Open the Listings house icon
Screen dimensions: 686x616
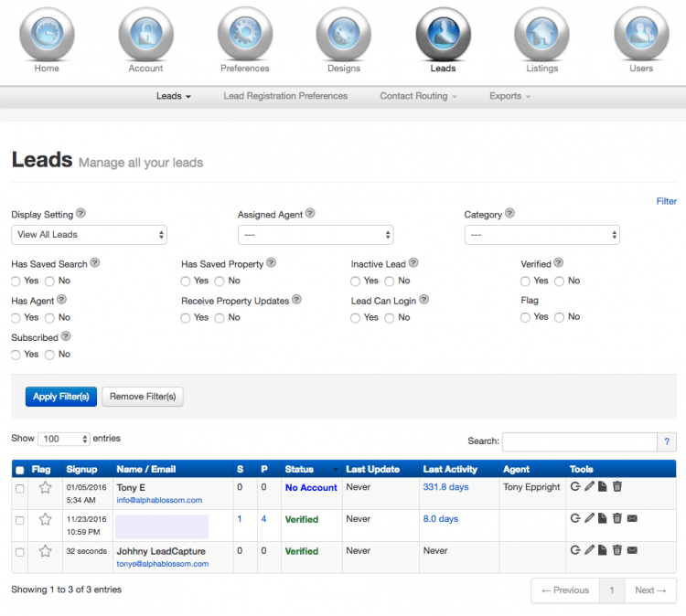tap(542, 34)
